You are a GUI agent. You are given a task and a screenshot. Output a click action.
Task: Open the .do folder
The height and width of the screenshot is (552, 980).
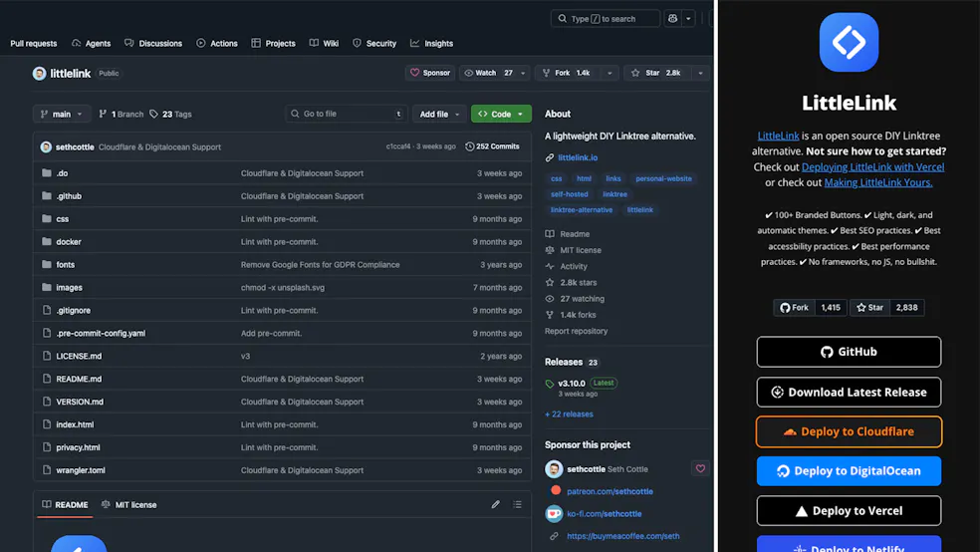coord(62,173)
